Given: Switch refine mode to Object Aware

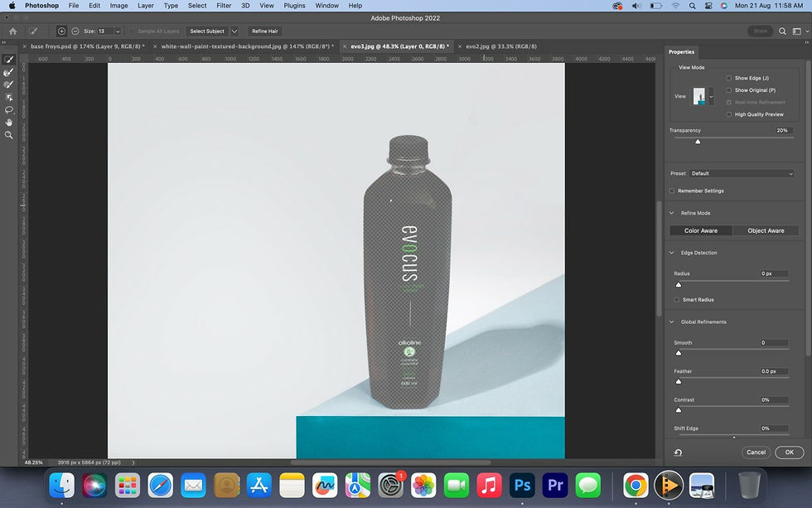Looking at the screenshot, I should [x=766, y=231].
